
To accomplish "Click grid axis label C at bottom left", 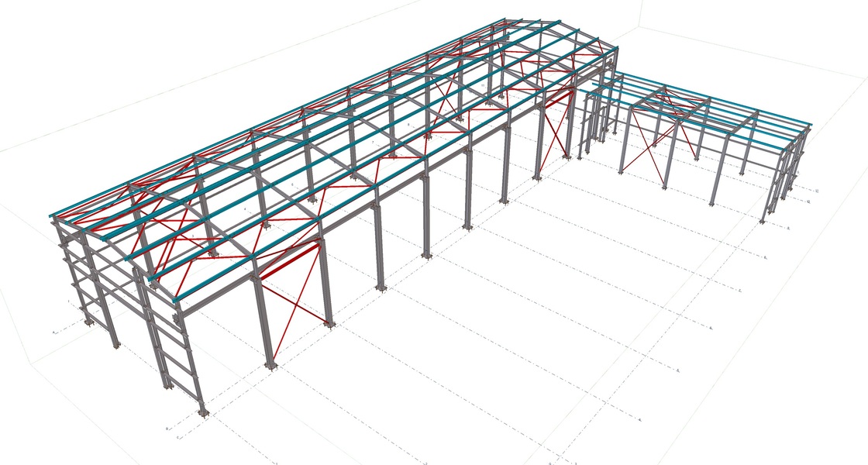I will (x=179, y=439).
